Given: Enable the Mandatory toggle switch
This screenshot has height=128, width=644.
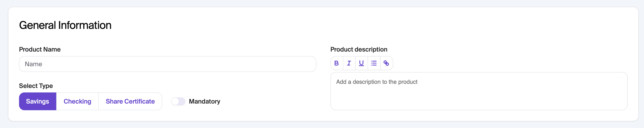Looking at the screenshot, I should [178, 101].
